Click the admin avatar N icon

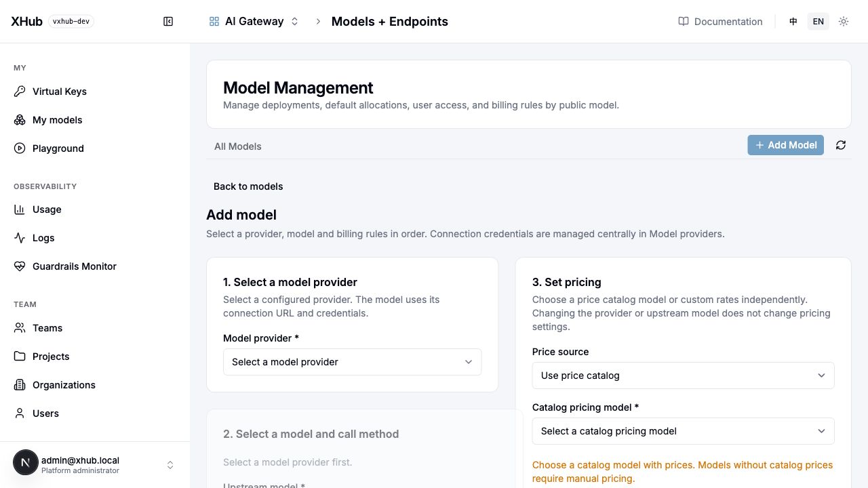26,462
